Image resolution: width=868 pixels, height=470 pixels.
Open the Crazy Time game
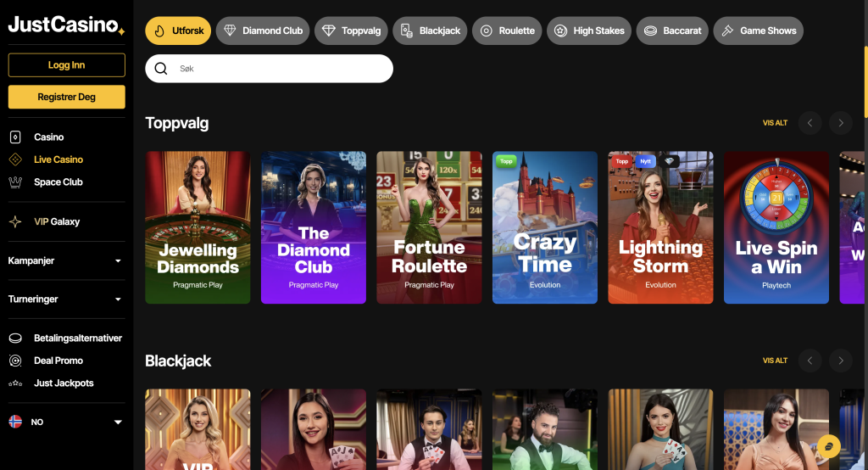point(545,227)
